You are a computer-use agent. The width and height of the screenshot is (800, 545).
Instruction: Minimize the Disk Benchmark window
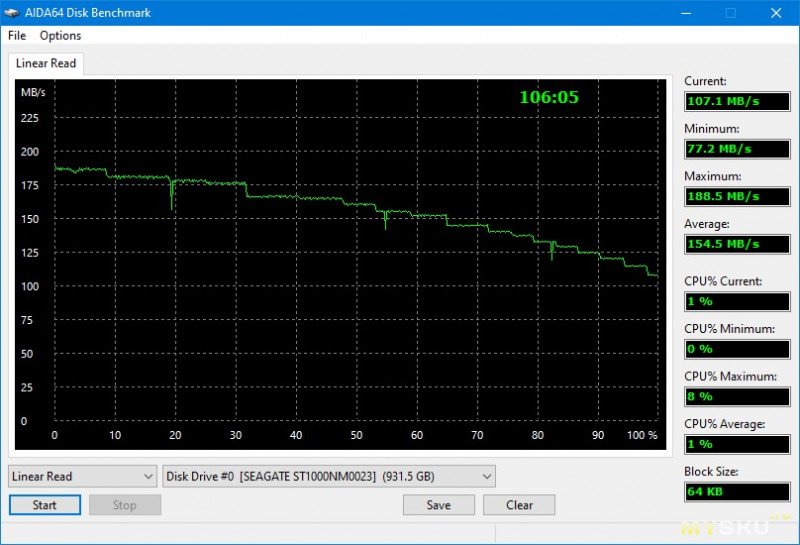click(685, 12)
